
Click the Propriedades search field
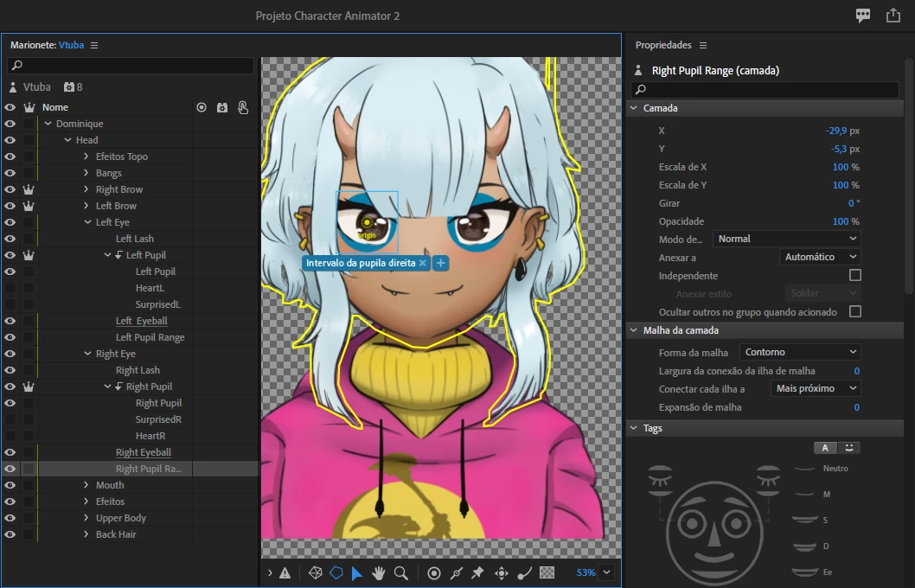click(x=765, y=89)
